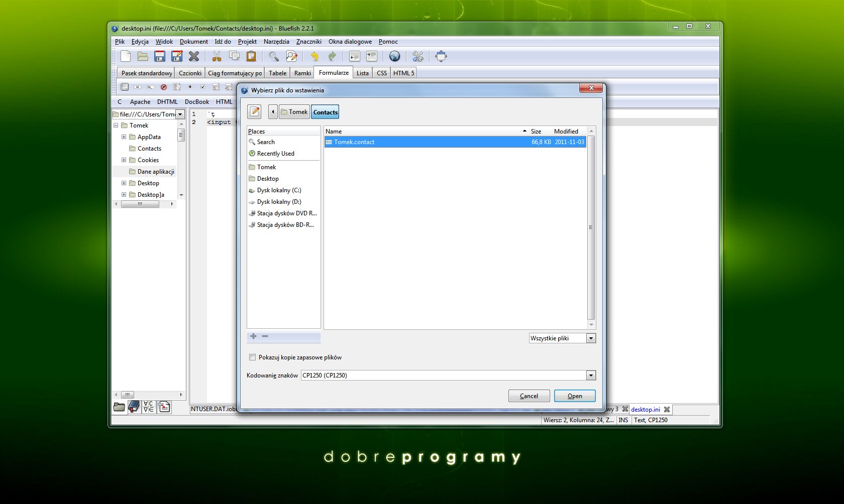
Task: Open the Edycja menu
Action: click(140, 42)
